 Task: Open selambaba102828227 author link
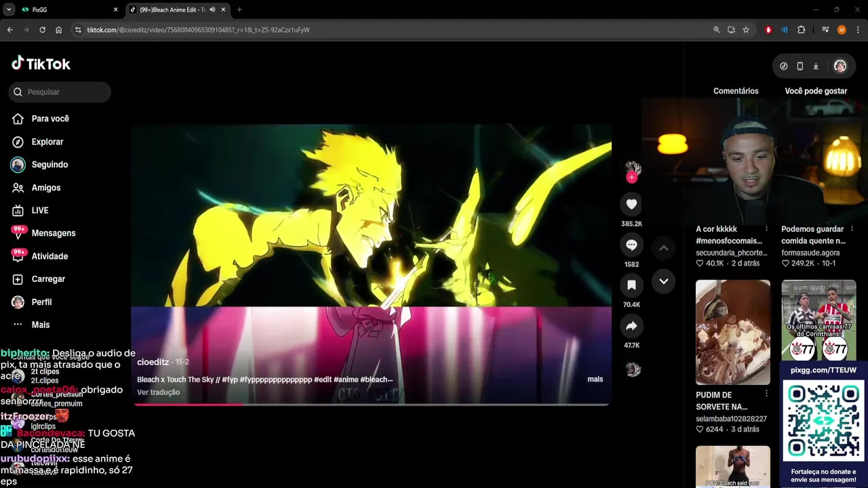pos(731,419)
